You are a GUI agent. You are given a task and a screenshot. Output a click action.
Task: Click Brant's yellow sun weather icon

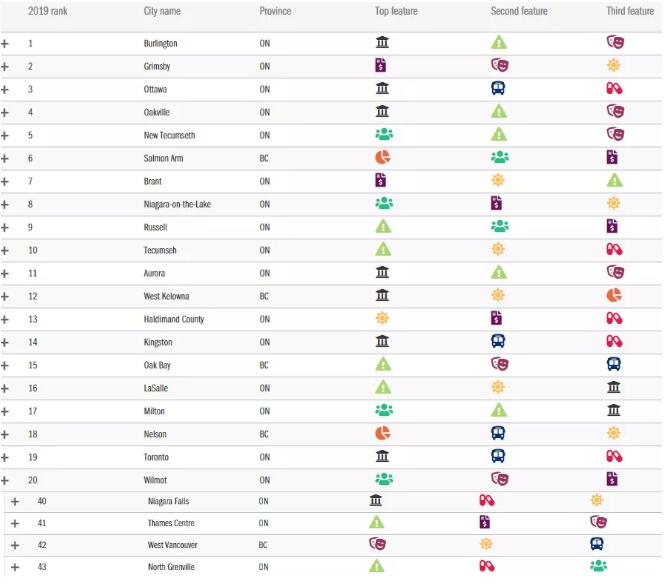tap(498, 181)
